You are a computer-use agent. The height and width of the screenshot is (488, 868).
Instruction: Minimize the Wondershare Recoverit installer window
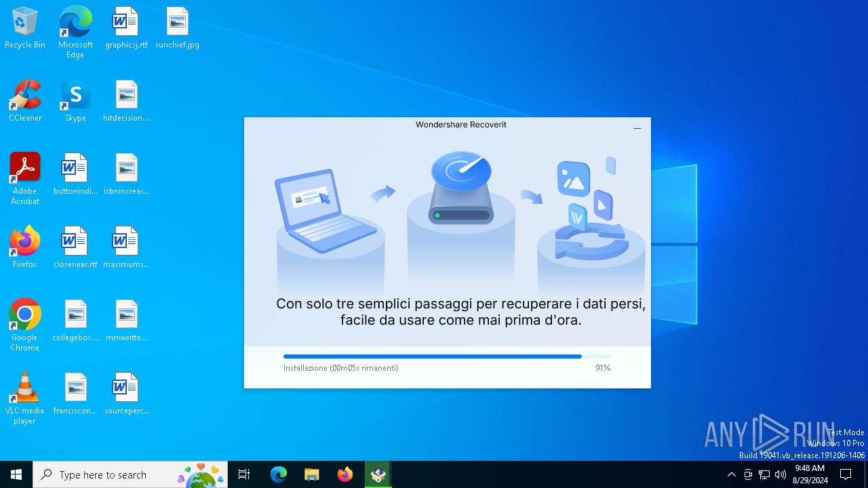637,128
